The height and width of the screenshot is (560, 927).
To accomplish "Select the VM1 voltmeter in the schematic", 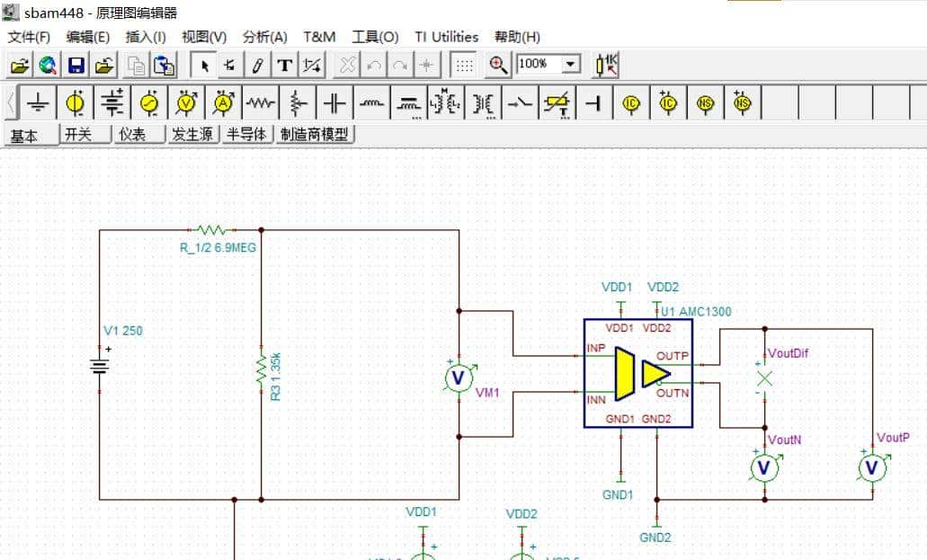I will pyautogui.click(x=457, y=377).
